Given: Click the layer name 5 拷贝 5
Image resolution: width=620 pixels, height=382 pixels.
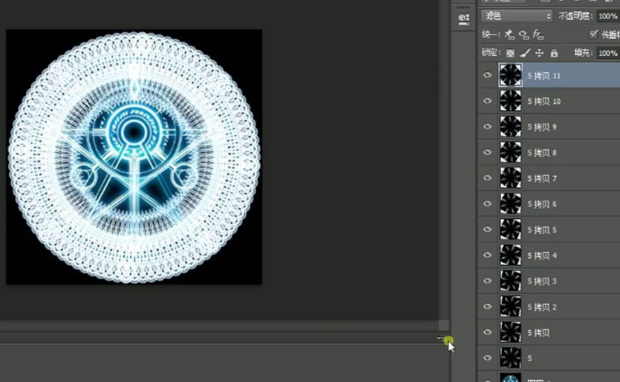Looking at the screenshot, I should [542, 230].
